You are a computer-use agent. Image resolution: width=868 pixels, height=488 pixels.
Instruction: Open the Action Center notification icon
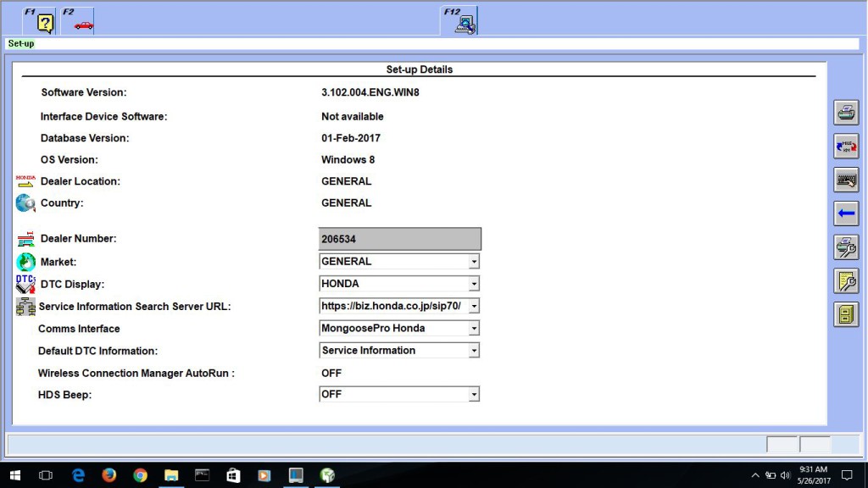(x=846, y=475)
